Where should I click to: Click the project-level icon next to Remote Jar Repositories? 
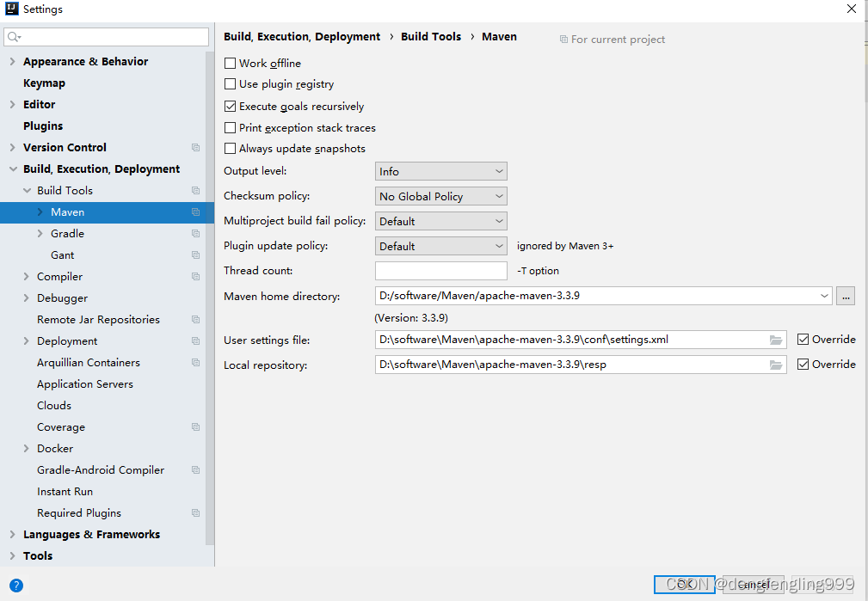click(x=195, y=319)
